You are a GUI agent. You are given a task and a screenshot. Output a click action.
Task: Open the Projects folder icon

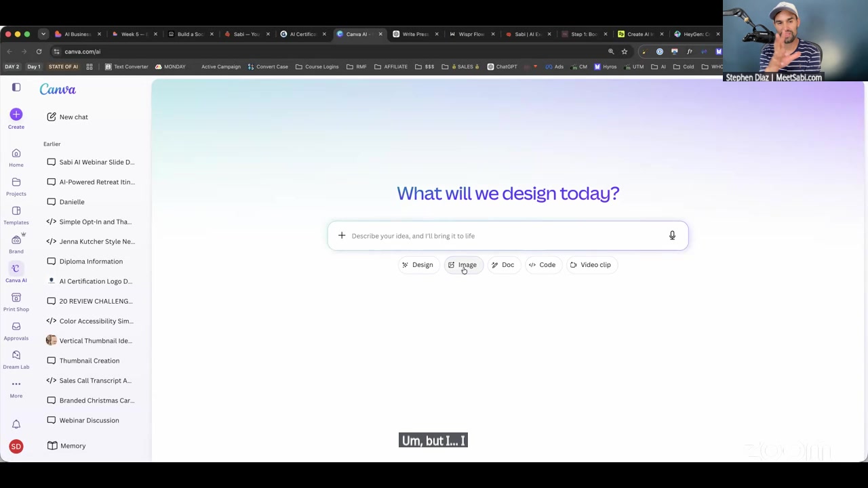[16, 182]
